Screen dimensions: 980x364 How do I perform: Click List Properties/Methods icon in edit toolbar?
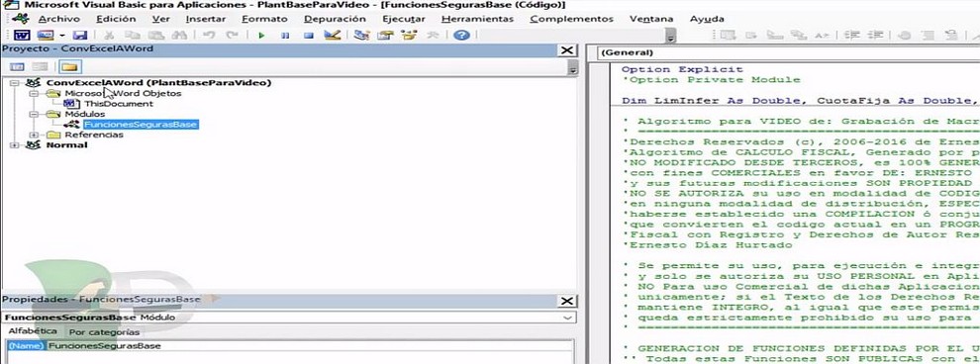click(730, 36)
